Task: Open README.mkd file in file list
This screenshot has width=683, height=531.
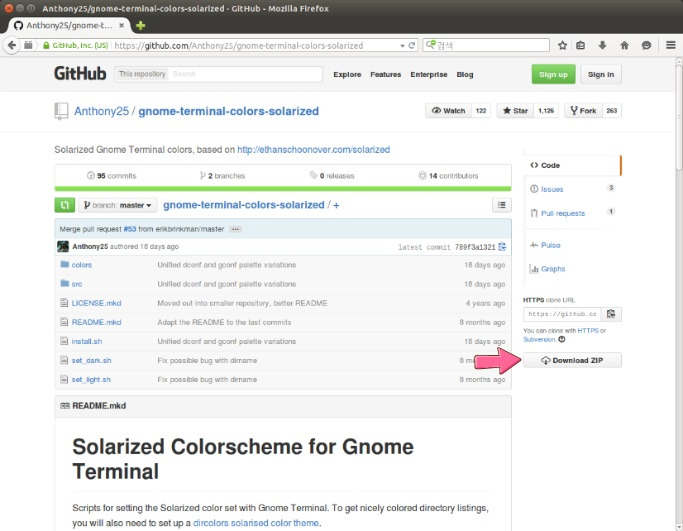Action: click(x=96, y=322)
